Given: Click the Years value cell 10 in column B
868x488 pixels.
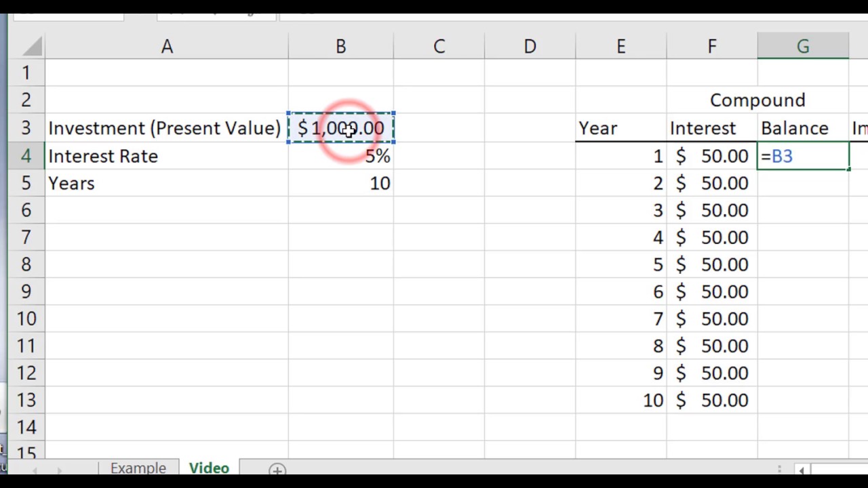Looking at the screenshot, I should click(x=340, y=183).
